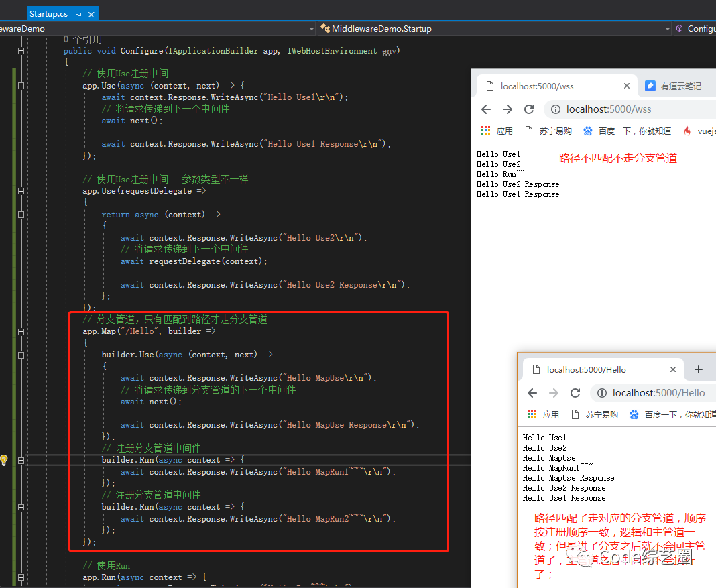Screen dimensions: 716x588
Task: Open 苏宁易购 bookmark in Hello window
Action: [x=595, y=414]
